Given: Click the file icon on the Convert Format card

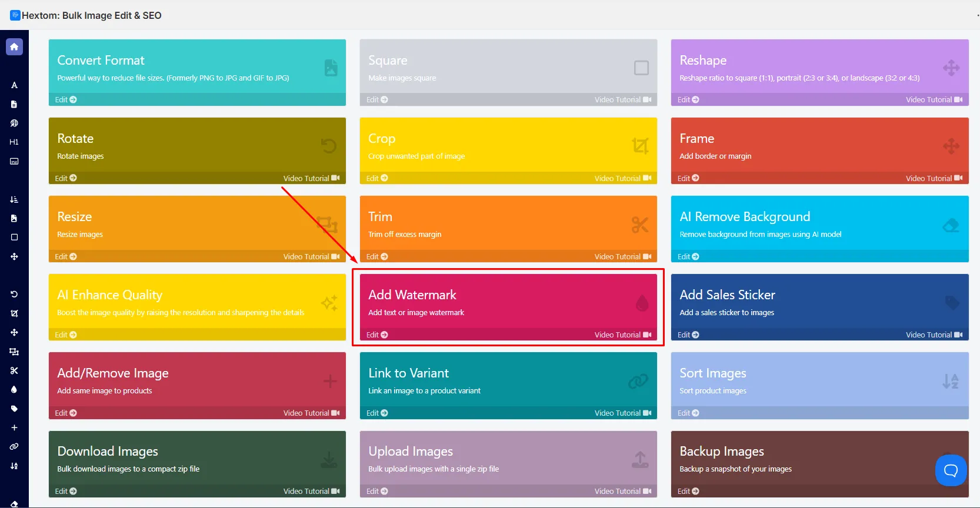Looking at the screenshot, I should click(331, 68).
